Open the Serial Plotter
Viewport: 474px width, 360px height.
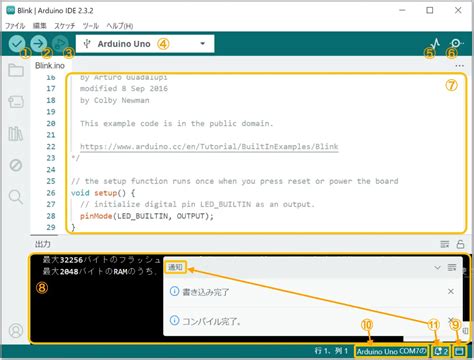click(434, 44)
